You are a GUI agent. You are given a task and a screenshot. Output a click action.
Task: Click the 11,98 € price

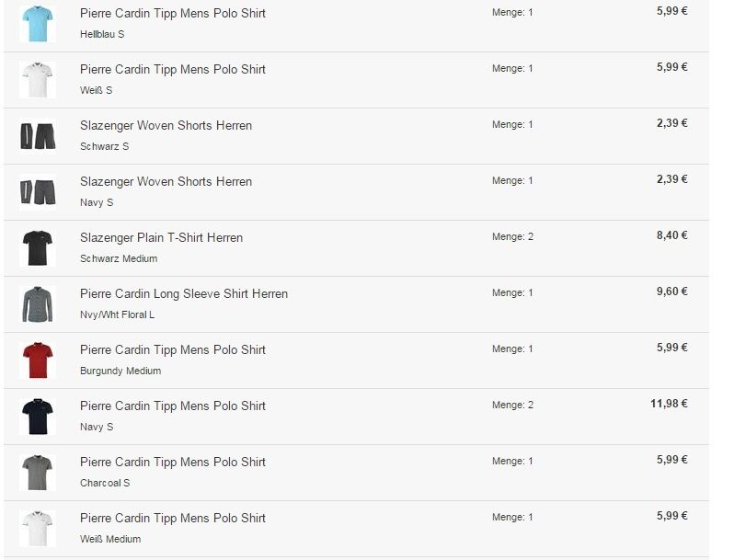pyautogui.click(x=670, y=404)
